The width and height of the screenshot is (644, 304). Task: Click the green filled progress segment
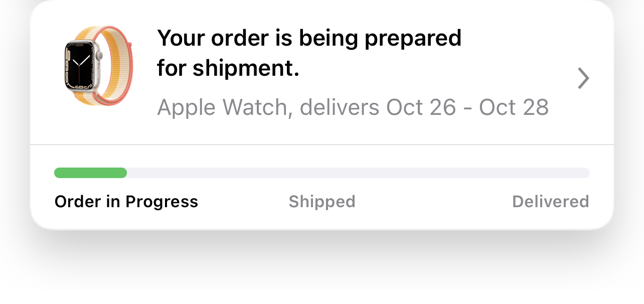[90, 173]
